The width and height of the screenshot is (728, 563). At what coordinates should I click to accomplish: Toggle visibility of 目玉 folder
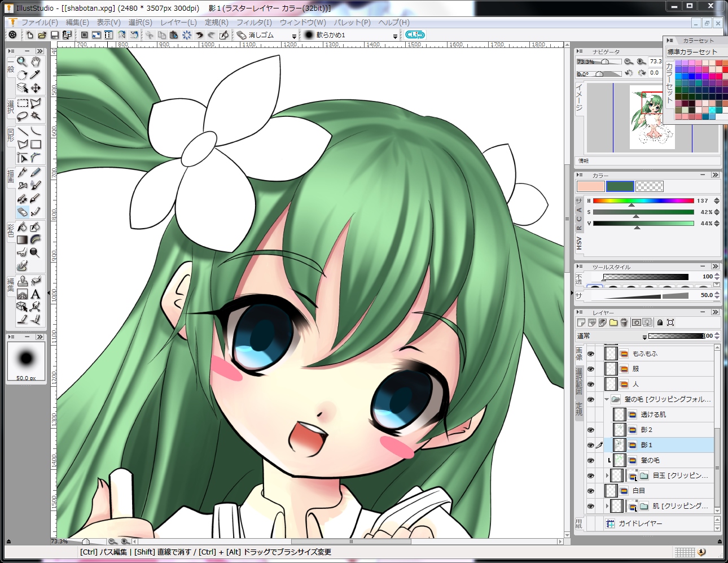tap(590, 475)
